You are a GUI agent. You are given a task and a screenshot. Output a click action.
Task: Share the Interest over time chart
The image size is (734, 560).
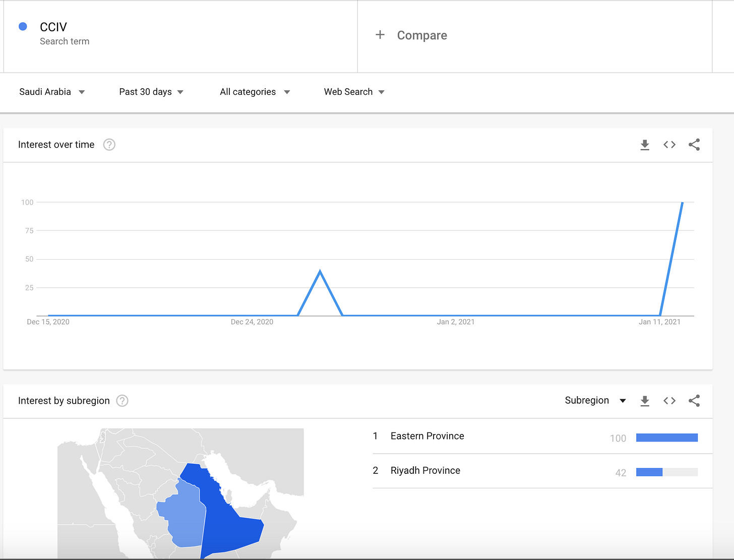click(694, 145)
